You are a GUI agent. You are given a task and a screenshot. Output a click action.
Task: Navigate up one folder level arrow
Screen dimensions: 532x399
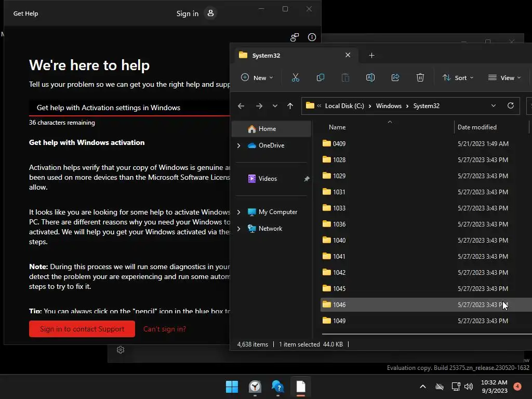(290, 106)
